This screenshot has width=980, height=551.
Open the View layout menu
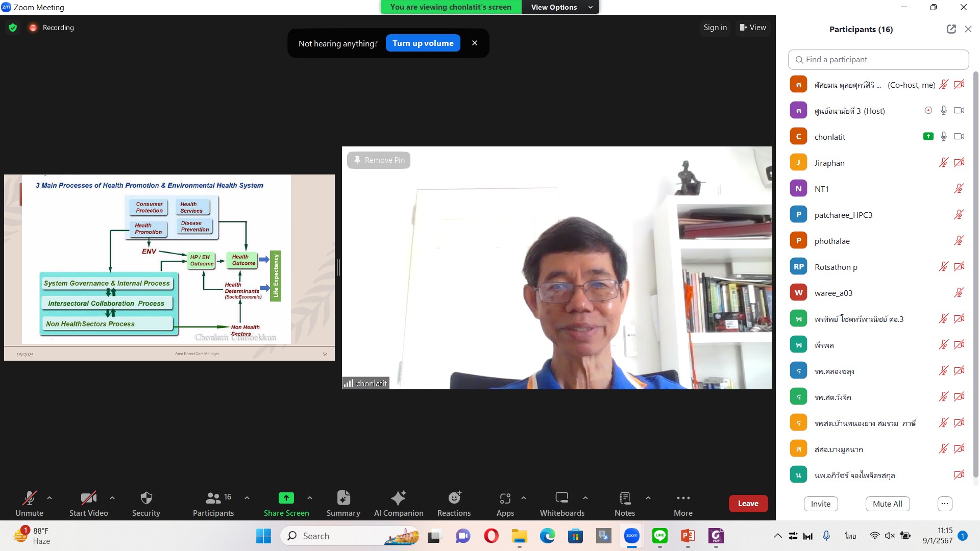(x=753, y=28)
